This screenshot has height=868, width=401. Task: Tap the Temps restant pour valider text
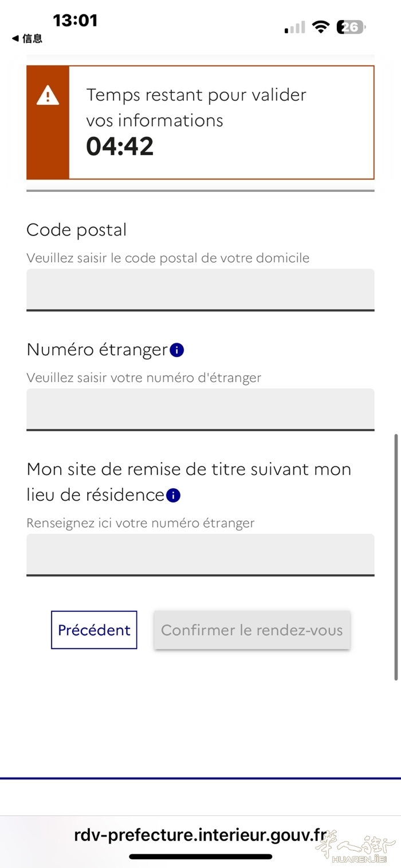coord(196,95)
